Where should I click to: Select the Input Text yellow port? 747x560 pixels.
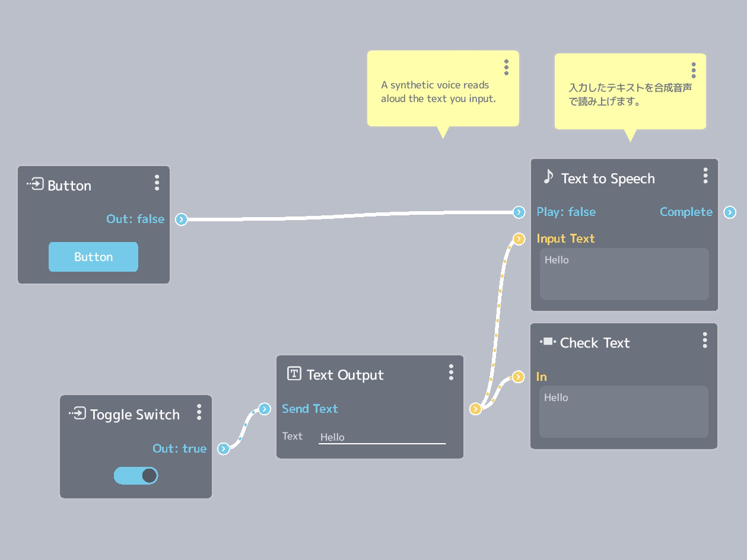519,238
